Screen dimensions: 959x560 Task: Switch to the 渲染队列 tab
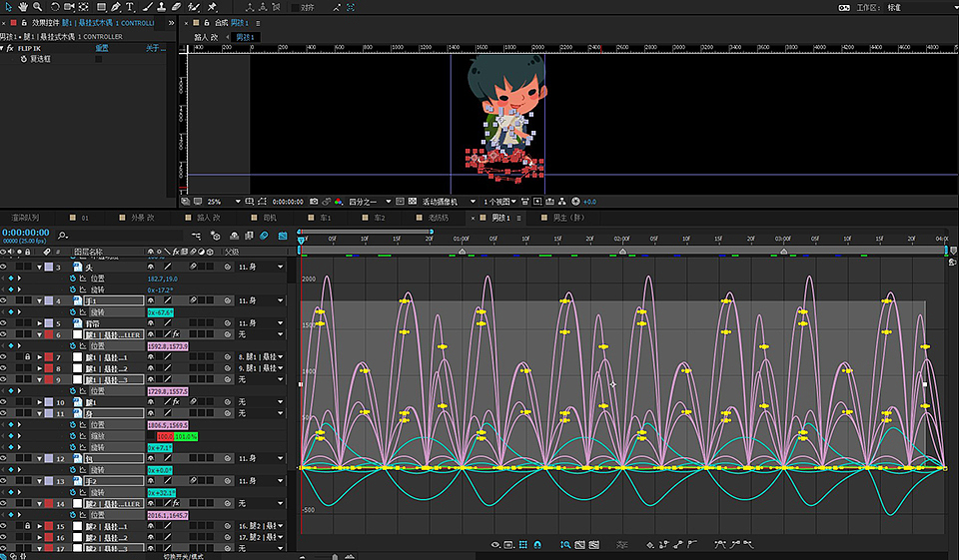25,218
